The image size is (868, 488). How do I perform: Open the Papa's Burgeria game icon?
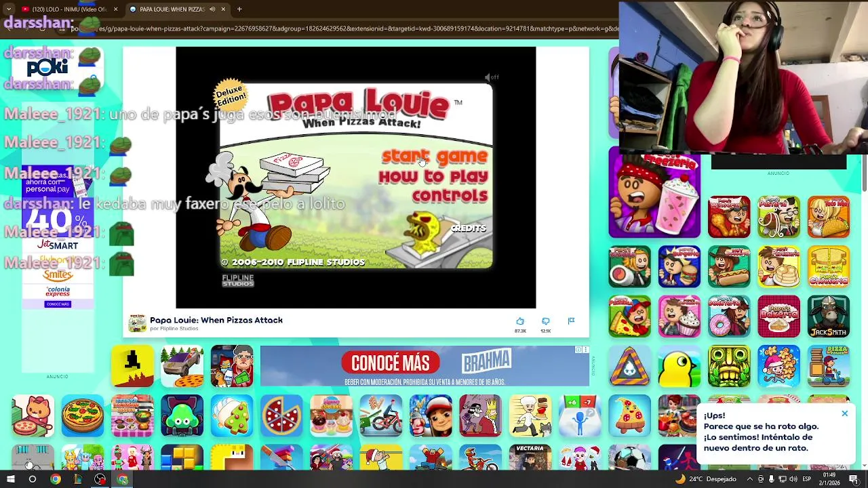click(679, 266)
